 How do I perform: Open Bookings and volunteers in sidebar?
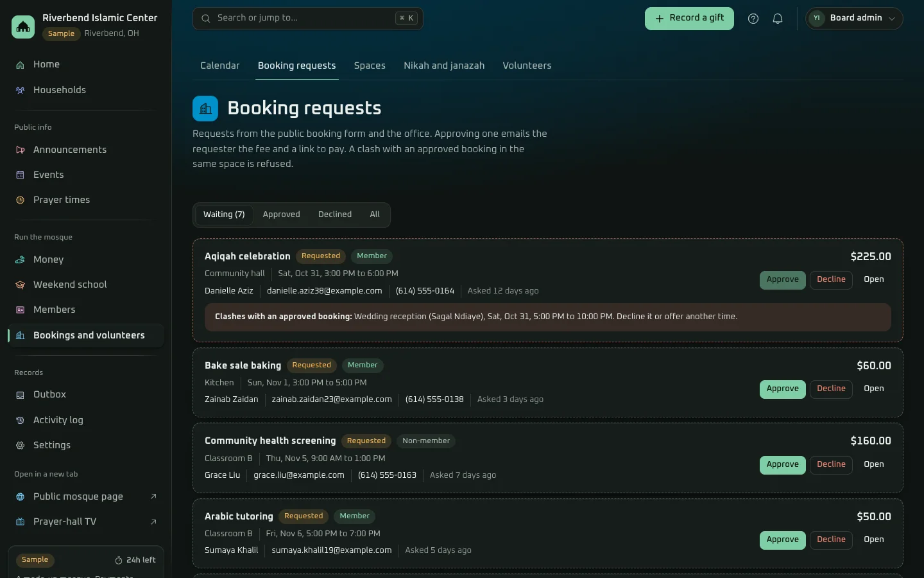tap(86, 336)
